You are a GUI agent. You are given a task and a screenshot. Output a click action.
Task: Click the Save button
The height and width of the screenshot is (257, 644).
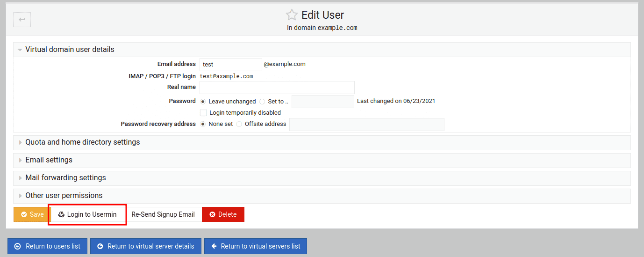point(32,214)
